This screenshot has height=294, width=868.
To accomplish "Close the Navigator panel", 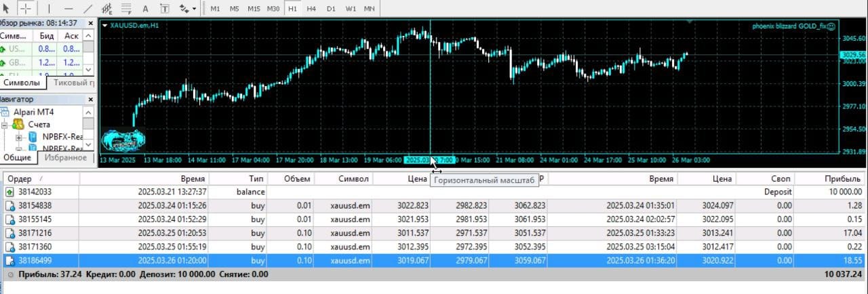I will [90, 100].
